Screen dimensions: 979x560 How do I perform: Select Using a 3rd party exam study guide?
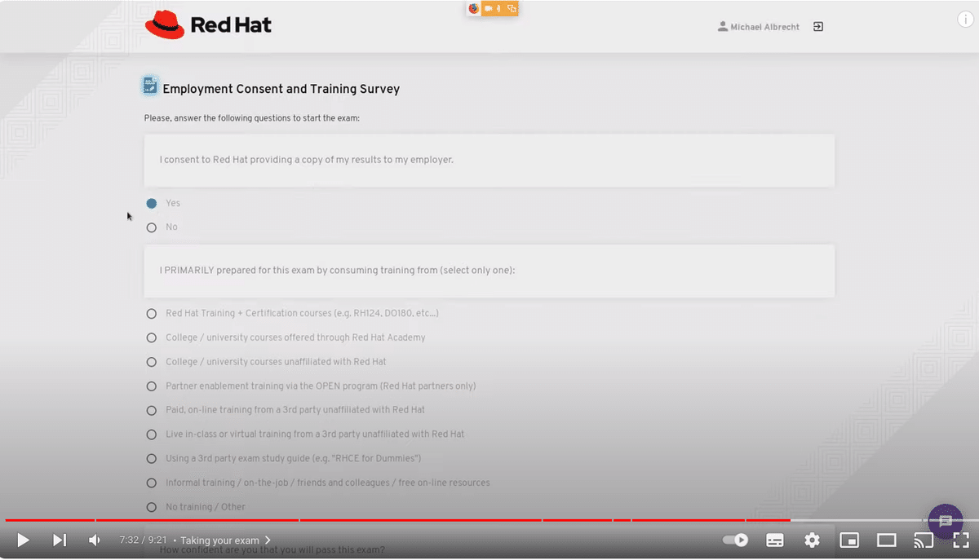(151, 458)
